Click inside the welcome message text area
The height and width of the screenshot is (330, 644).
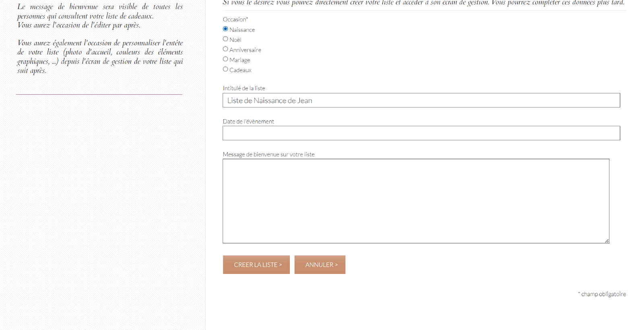[416, 201]
